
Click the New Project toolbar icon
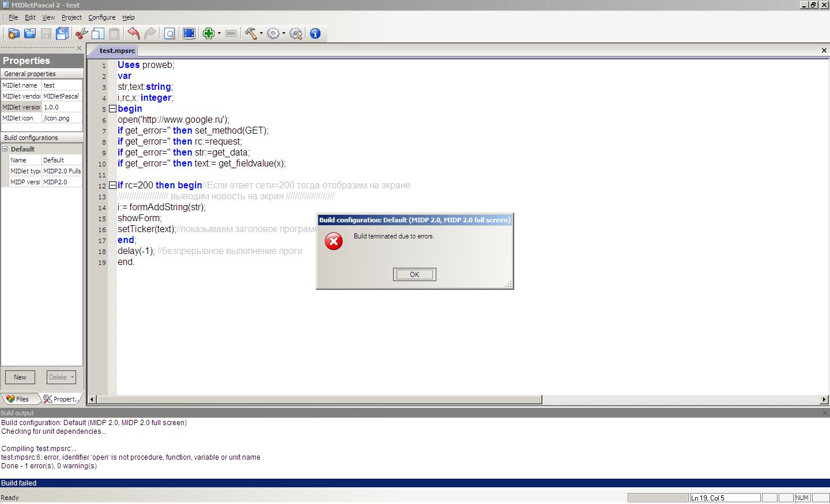[x=13, y=33]
